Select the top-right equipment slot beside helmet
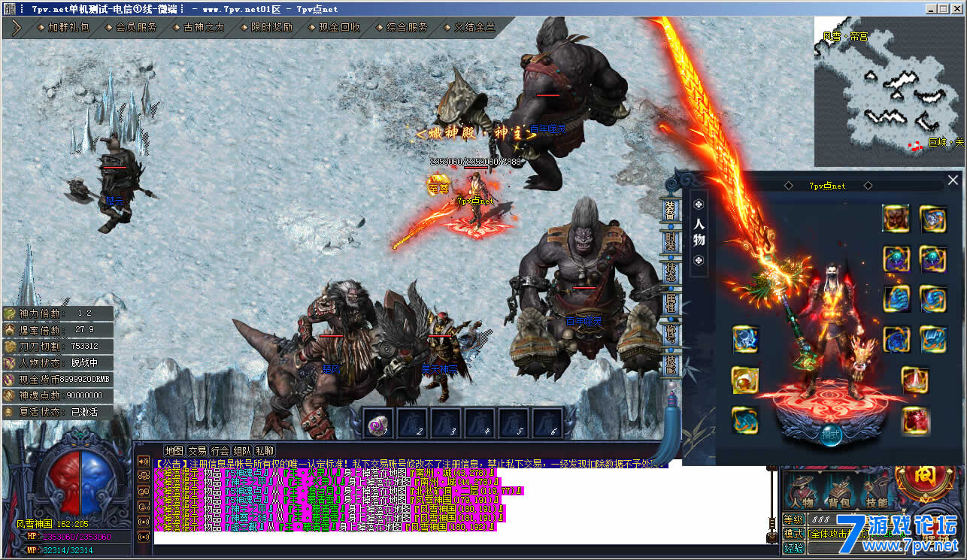 tap(933, 219)
